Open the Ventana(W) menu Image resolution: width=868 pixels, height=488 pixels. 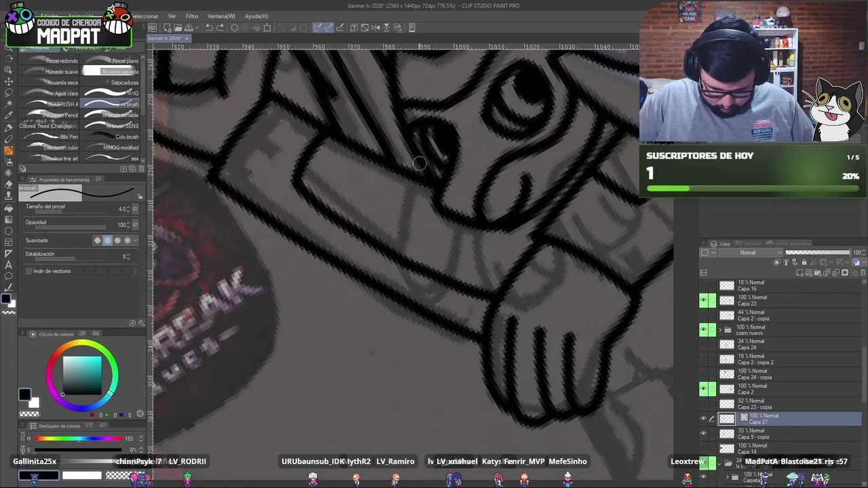click(x=221, y=16)
